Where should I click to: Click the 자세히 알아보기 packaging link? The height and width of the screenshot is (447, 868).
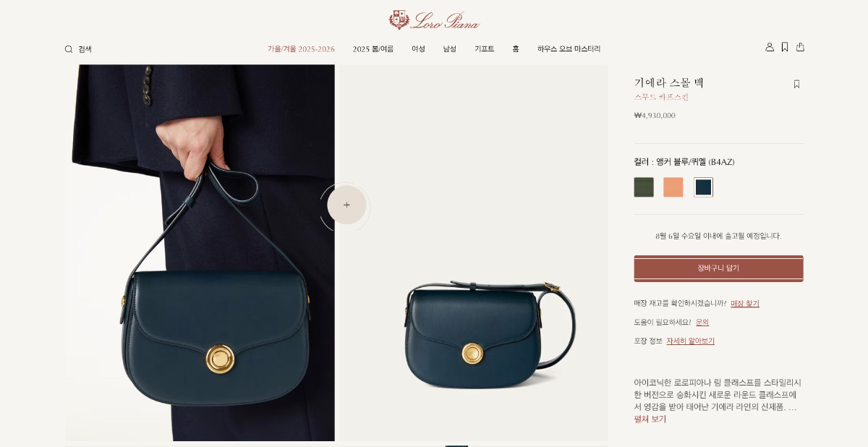690,341
